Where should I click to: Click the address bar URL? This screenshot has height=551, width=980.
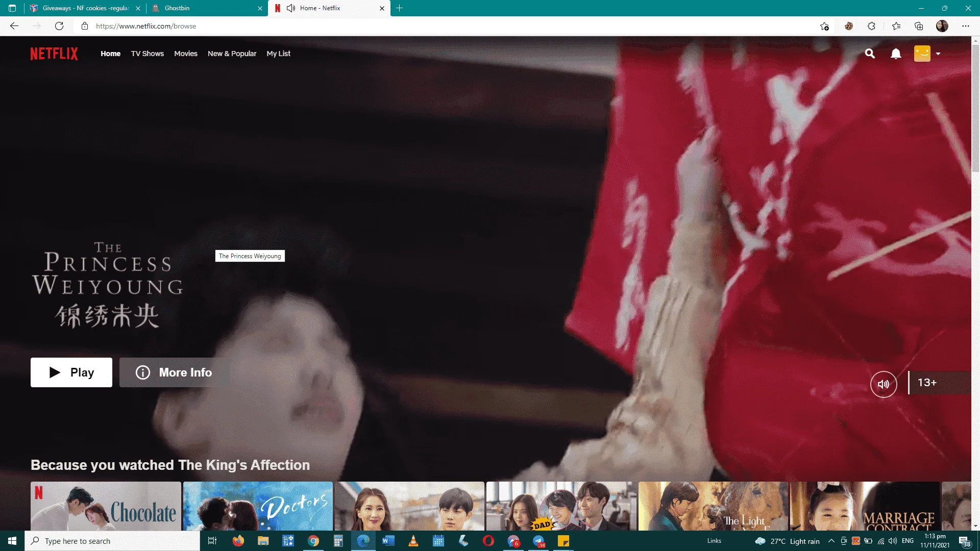pos(146,26)
